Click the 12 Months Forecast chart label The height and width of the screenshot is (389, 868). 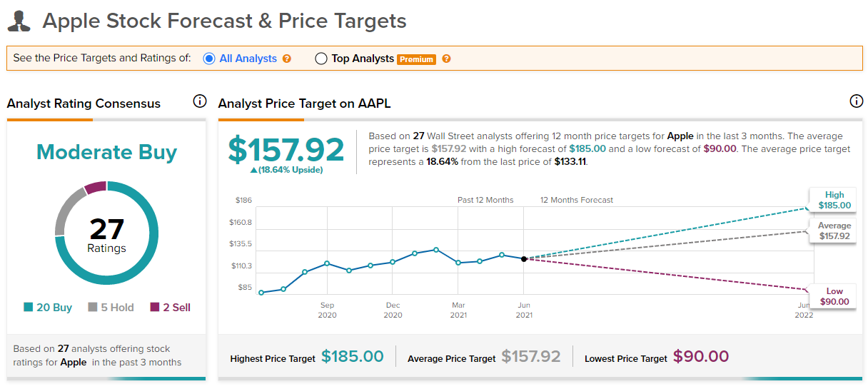pyautogui.click(x=577, y=200)
